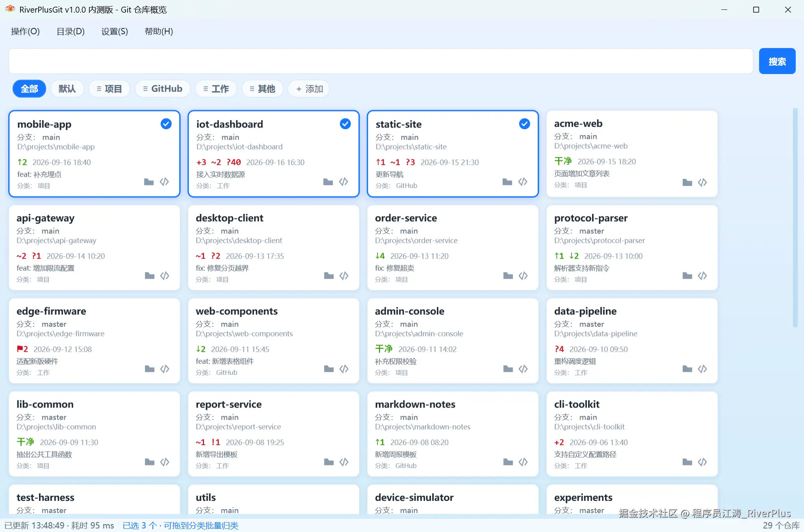Filter repositories by GitHub category
The width and height of the screenshot is (804, 532).
(163, 89)
